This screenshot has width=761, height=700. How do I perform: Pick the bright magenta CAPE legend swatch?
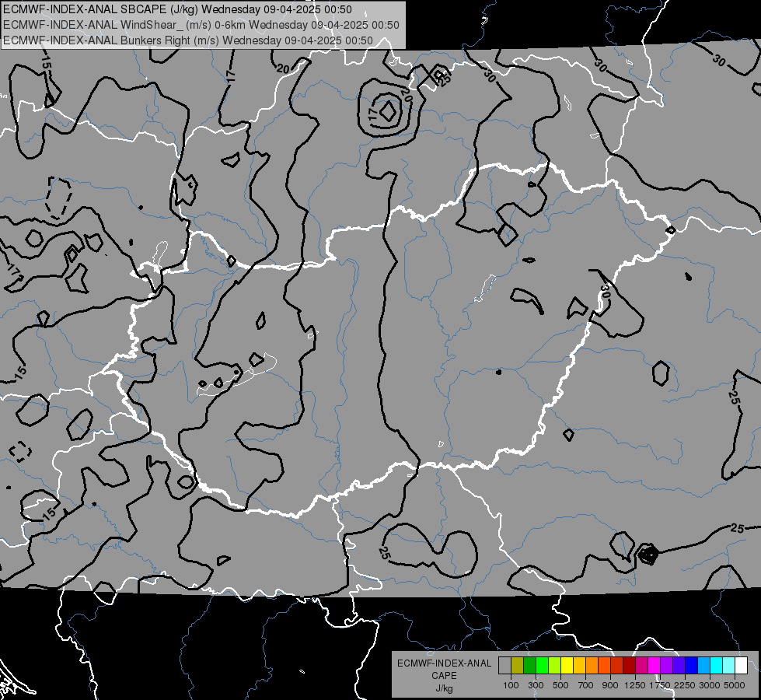click(x=655, y=666)
